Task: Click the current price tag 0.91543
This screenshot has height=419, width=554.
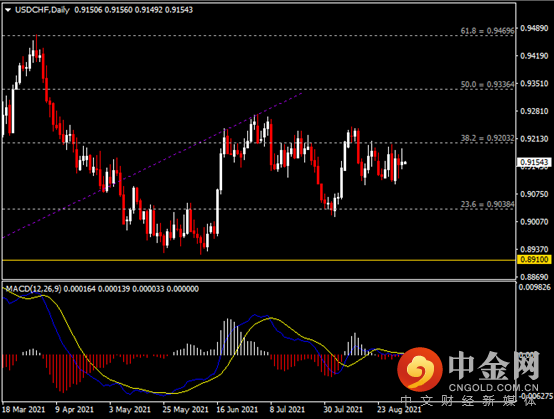Action: [x=534, y=162]
